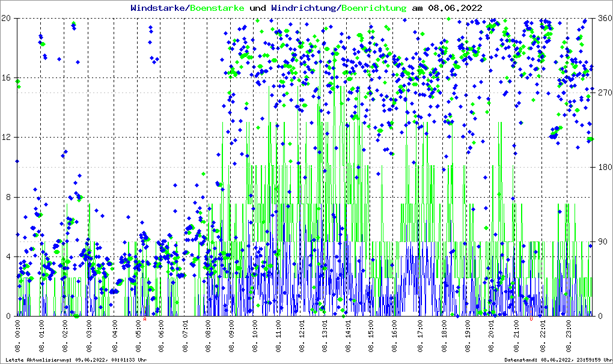This screenshot has height=364, width=613.
Task: Click the green 'Boenstarke' title text
Action: 217,8
